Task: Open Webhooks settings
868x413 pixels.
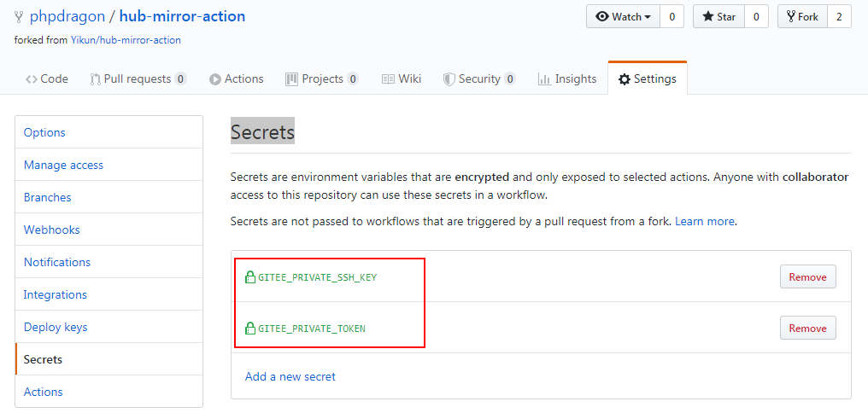Action: (109, 230)
